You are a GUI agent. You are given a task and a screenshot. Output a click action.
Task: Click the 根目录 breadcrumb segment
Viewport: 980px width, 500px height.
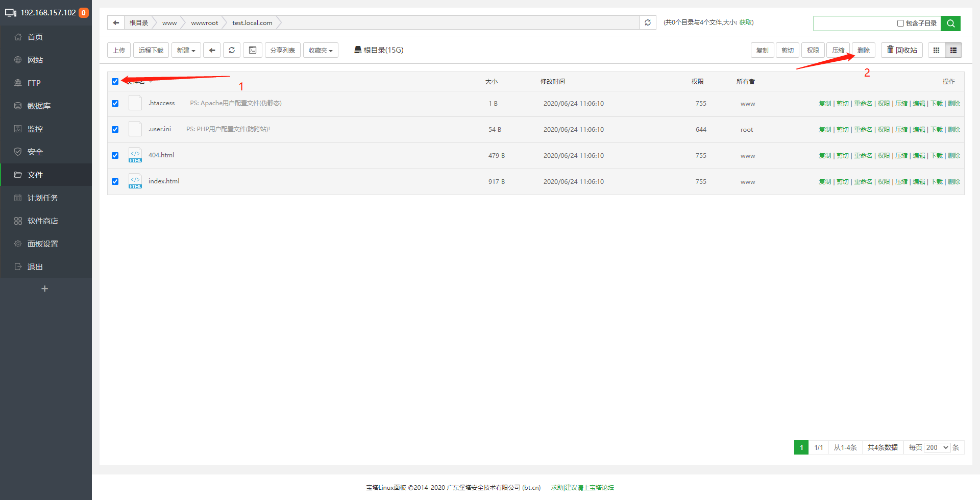[139, 23]
